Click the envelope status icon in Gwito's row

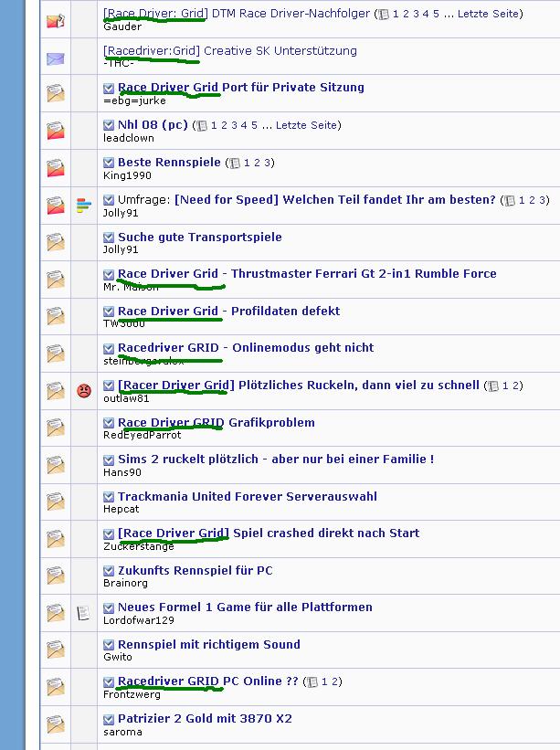point(56,650)
